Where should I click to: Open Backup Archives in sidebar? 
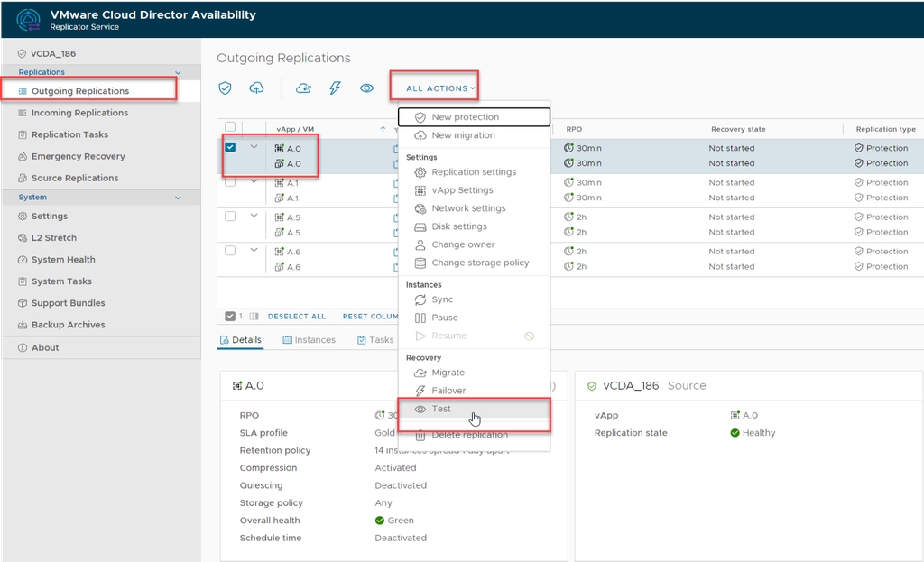[x=68, y=325]
